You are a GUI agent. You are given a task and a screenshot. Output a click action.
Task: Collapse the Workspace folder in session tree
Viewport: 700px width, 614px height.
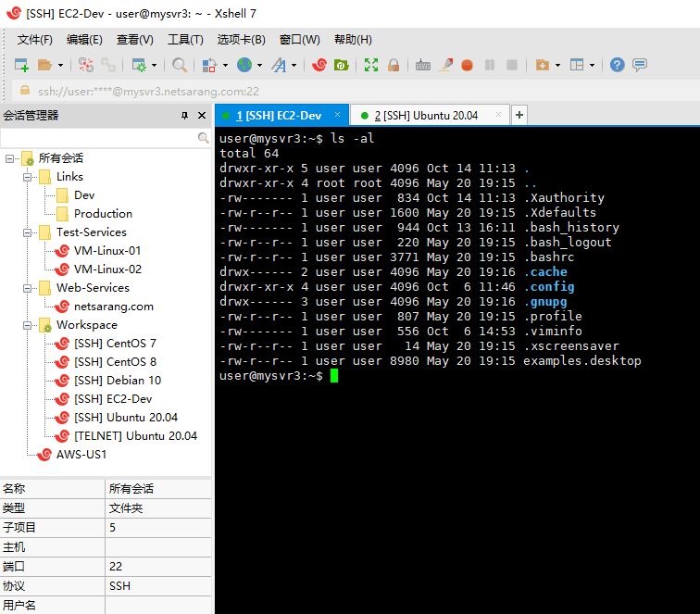point(28,325)
